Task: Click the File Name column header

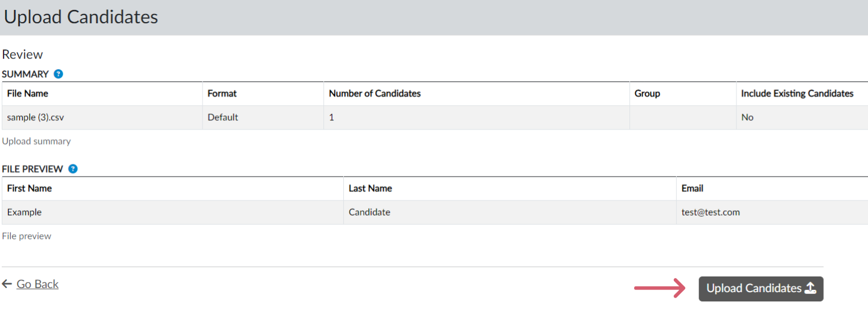Action: click(27, 94)
